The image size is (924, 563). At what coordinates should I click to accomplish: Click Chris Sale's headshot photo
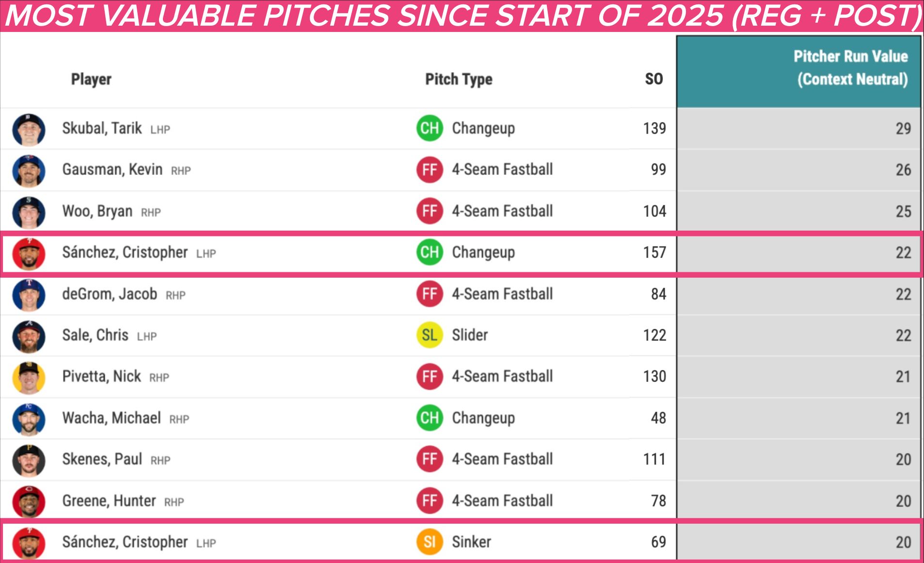coord(29,336)
